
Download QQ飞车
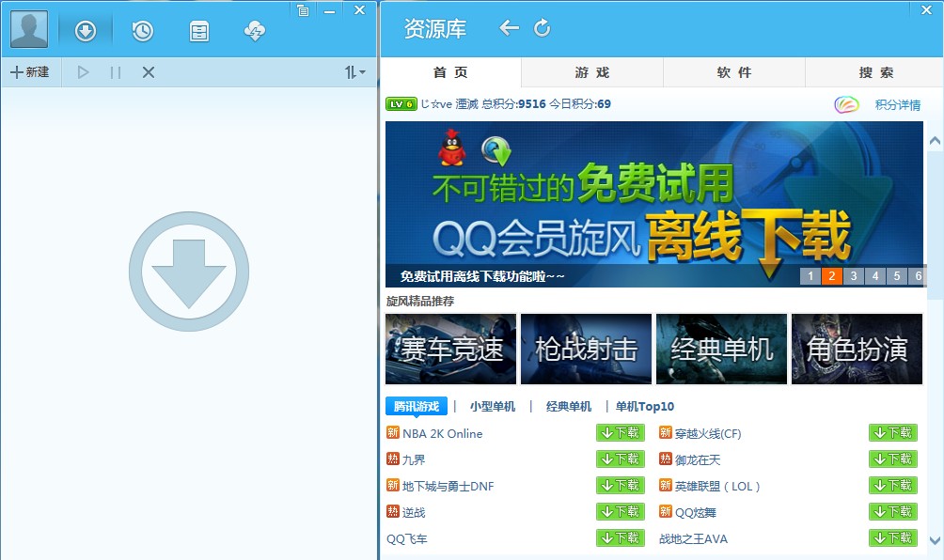[x=621, y=537]
